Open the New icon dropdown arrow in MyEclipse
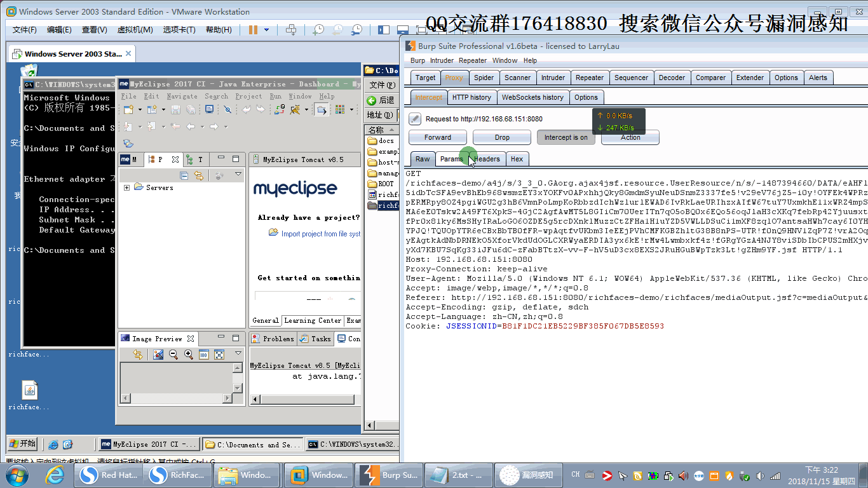Viewport: 868px width, 488px height. (x=139, y=110)
